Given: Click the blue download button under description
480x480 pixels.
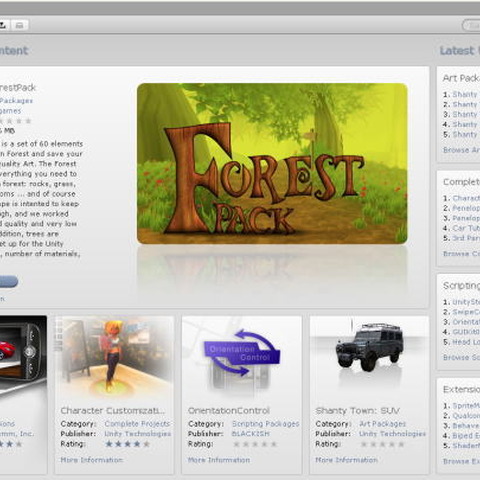Looking at the screenshot, I should click(8, 281).
